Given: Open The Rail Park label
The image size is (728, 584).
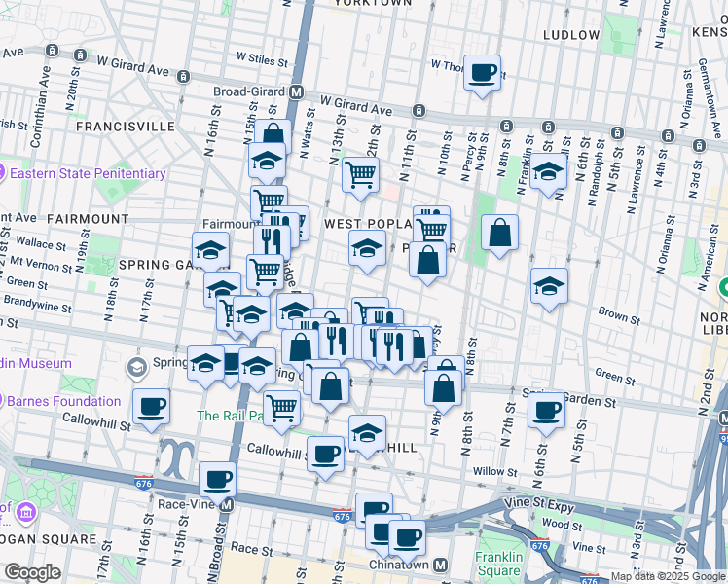Looking at the screenshot, I should (x=230, y=416).
